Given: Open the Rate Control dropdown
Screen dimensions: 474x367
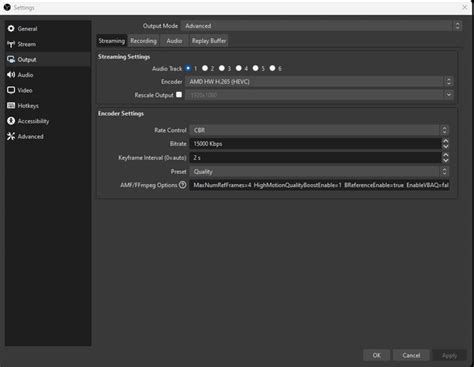Looking at the screenshot, I should coord(319,130).
